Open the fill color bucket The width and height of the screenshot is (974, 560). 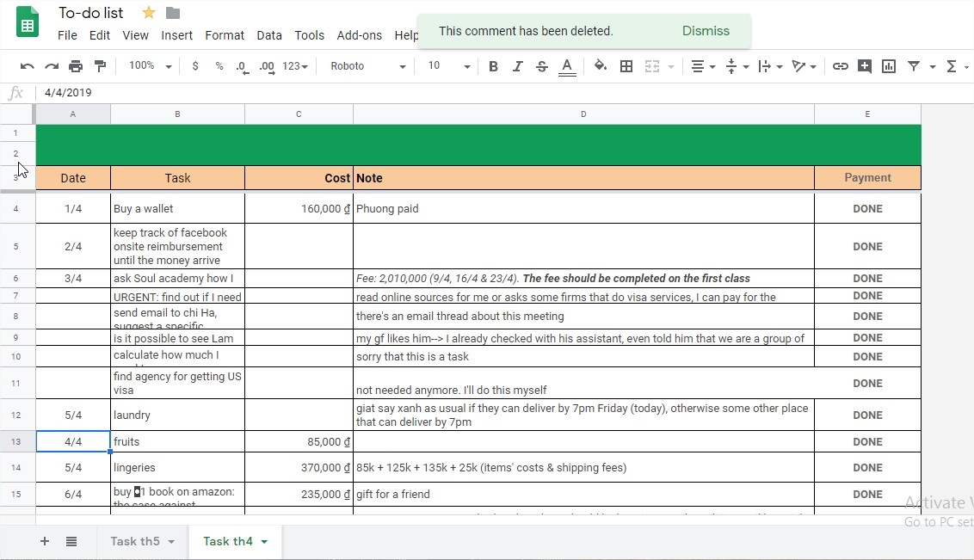[600, 66]
